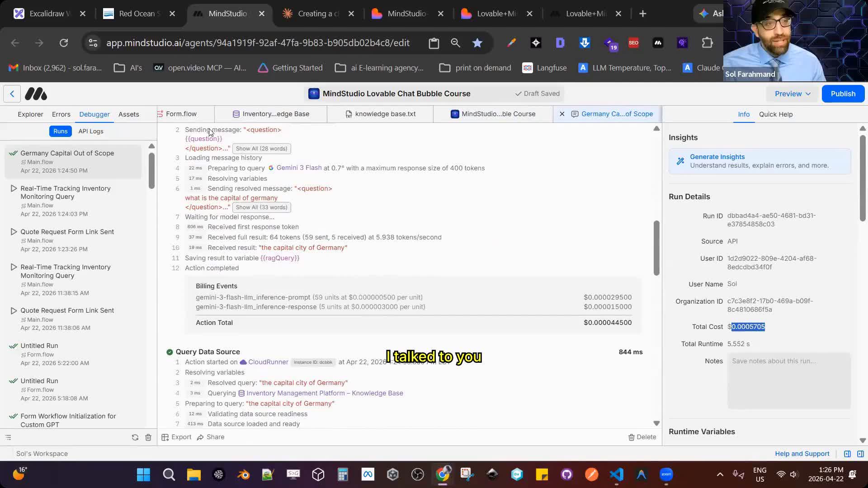This screenshot has height=488, width=868.
Task: Click the trash icon below runs list
Action: point(148,437)
